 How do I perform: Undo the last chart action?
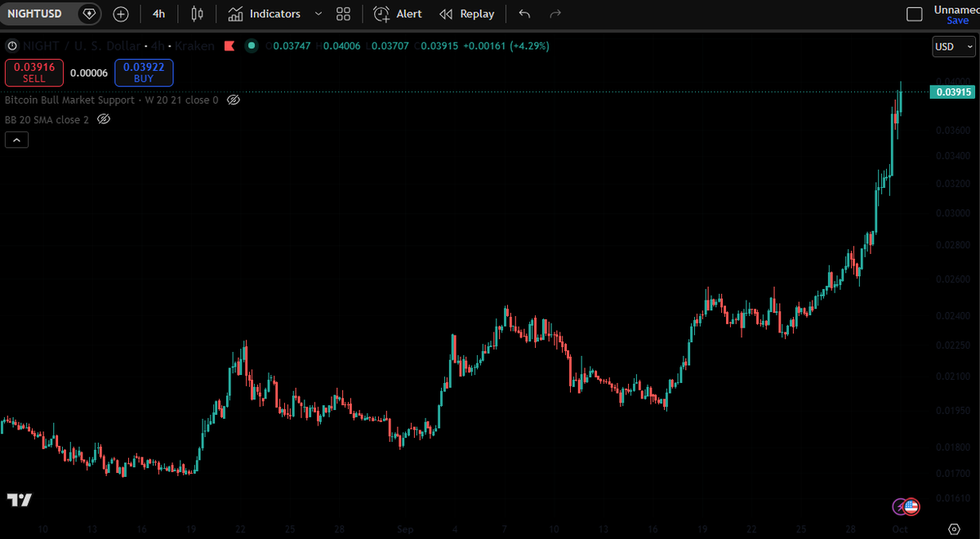click(524, 14)
